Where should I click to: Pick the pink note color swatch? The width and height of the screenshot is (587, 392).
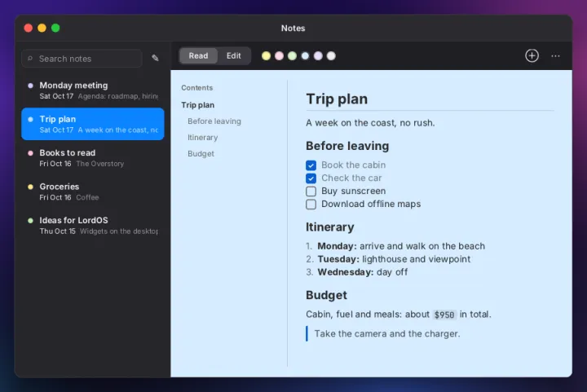(279, 56)
